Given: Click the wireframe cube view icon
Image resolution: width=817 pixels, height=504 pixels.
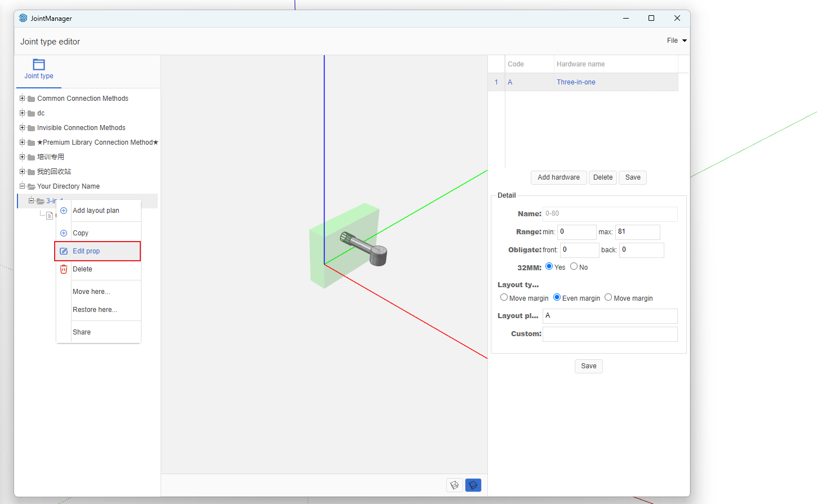Looking at the screenshot, I should 455,485.
